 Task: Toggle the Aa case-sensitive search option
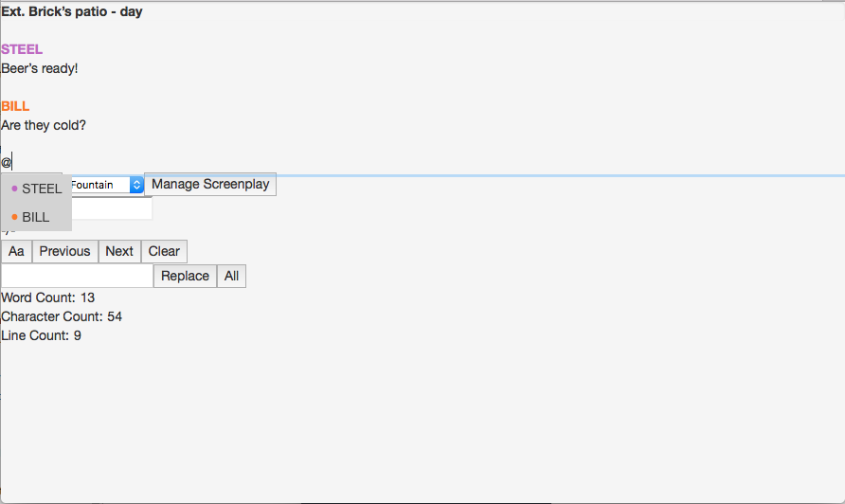[x=16, y=252]
